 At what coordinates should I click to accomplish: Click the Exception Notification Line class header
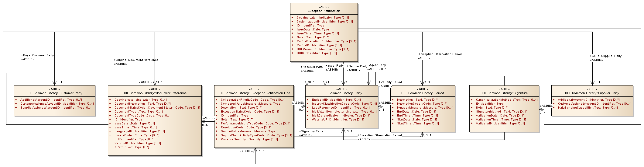[254, 93]
